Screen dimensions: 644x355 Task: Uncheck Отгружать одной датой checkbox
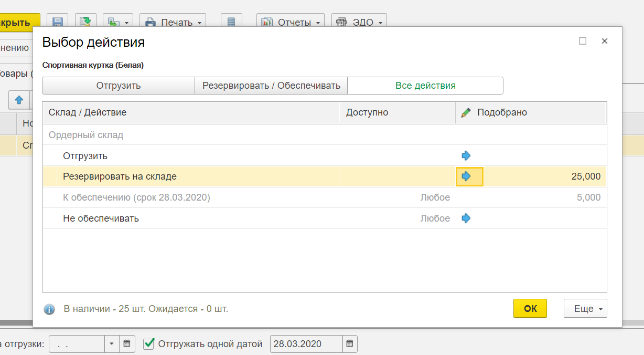coord(149,344)
